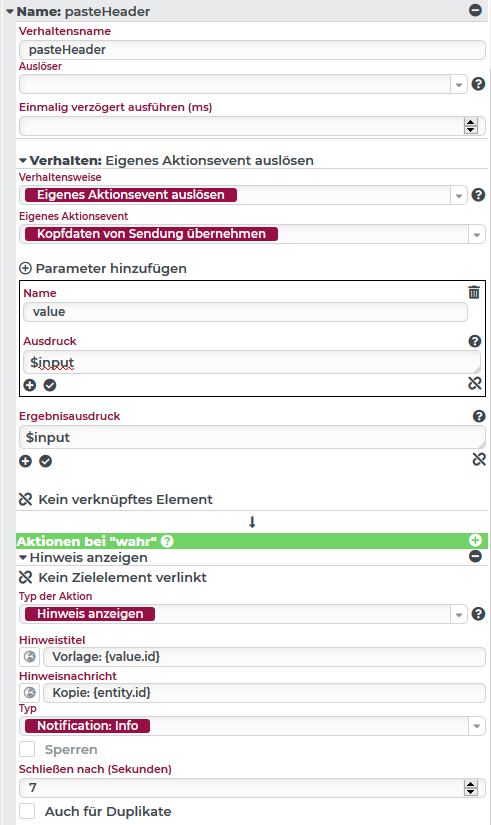
Task: Click the checkmark icon under Ergebnisausdruck
Action: pyautogui.click(x=46, y=461)
